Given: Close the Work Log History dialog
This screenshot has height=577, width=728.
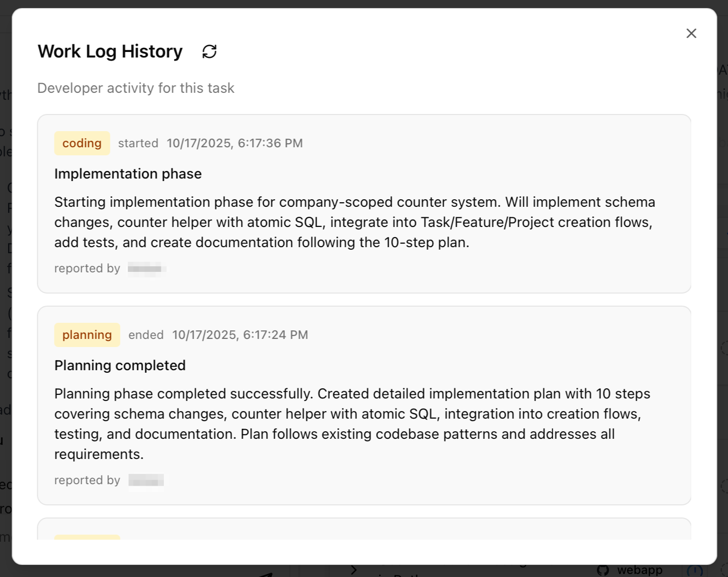Looking at the screenshot, I should point(691,33).
